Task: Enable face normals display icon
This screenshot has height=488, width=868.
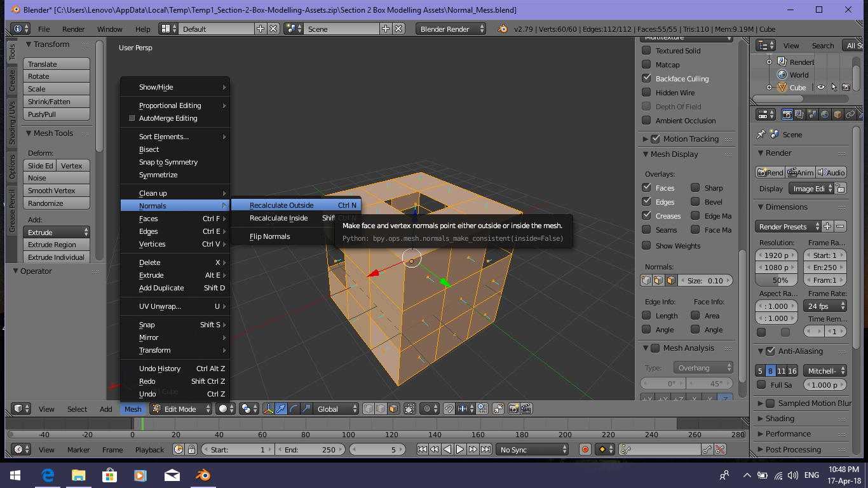Action: [670, 280]
